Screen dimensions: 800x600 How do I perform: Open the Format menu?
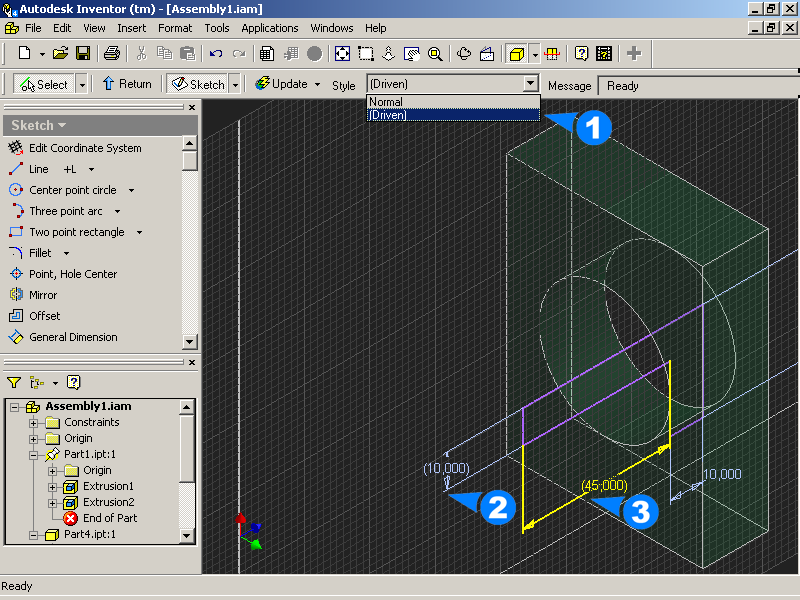pyautogui.click(x=175, y=28)
